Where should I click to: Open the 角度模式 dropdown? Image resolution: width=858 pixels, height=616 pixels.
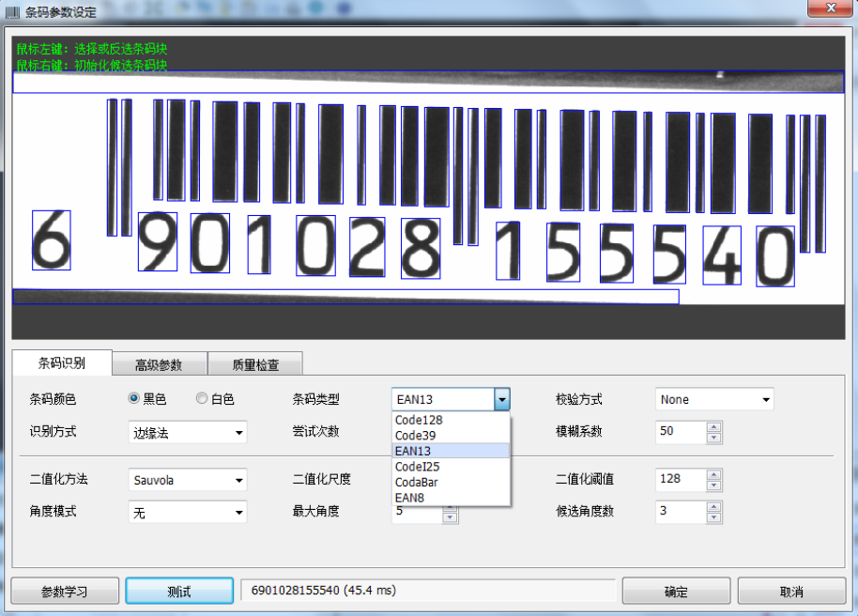(187, 513)
